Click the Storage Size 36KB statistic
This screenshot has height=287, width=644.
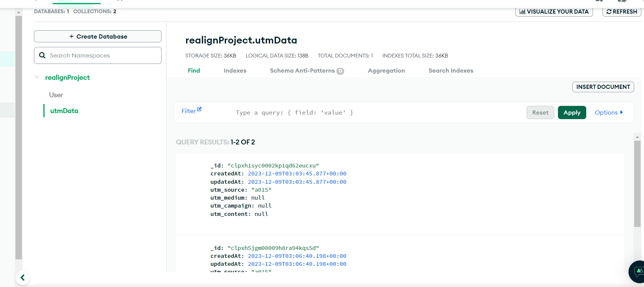(211, 56)
